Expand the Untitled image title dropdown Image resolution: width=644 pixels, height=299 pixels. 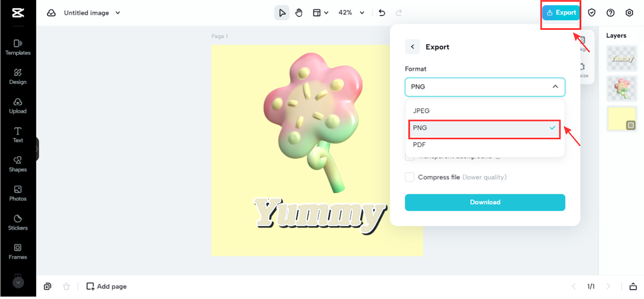(x=118, y=13)
